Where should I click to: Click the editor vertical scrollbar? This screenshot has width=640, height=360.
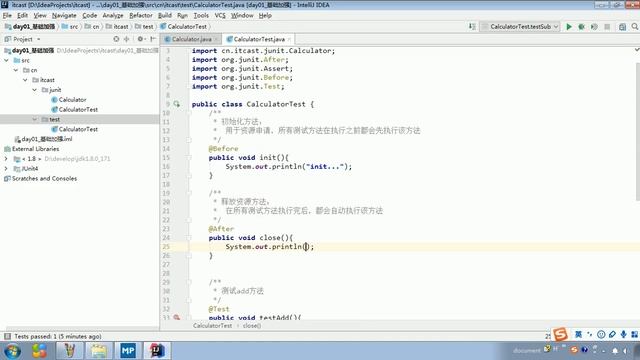638,131
